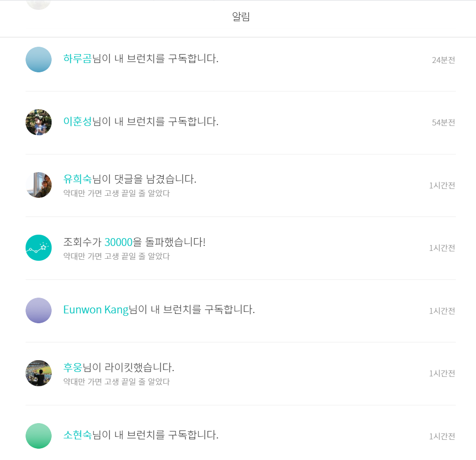The width and height of the screenshot is (476, 460).
Task: Click the teal view-count chart icon
Action: pos(38,247)
